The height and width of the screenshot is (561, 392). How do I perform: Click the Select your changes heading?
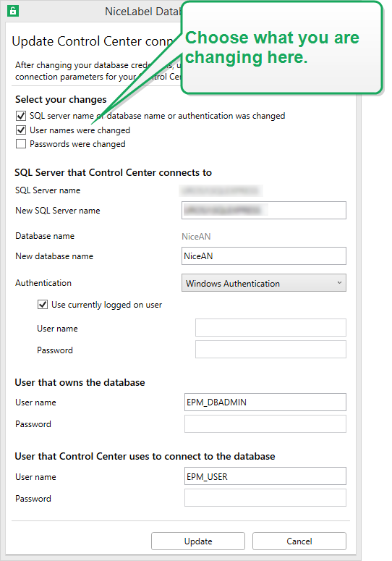61,99
